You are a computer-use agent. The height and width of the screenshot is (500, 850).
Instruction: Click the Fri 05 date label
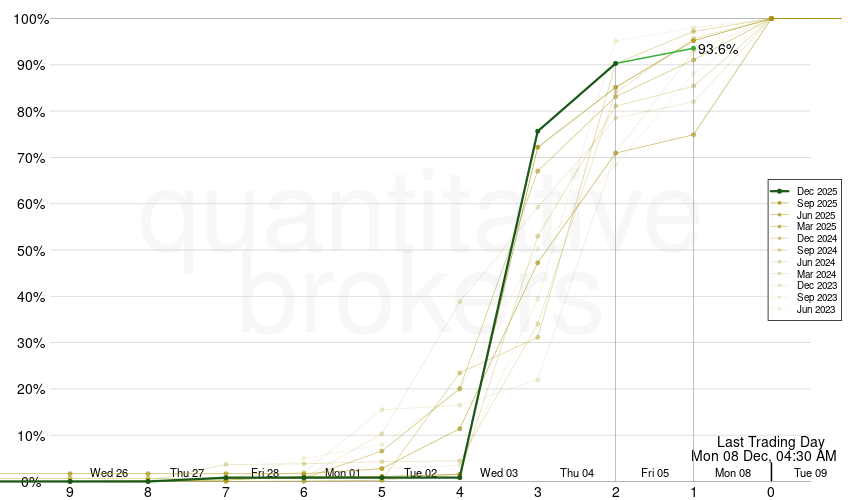655,472
